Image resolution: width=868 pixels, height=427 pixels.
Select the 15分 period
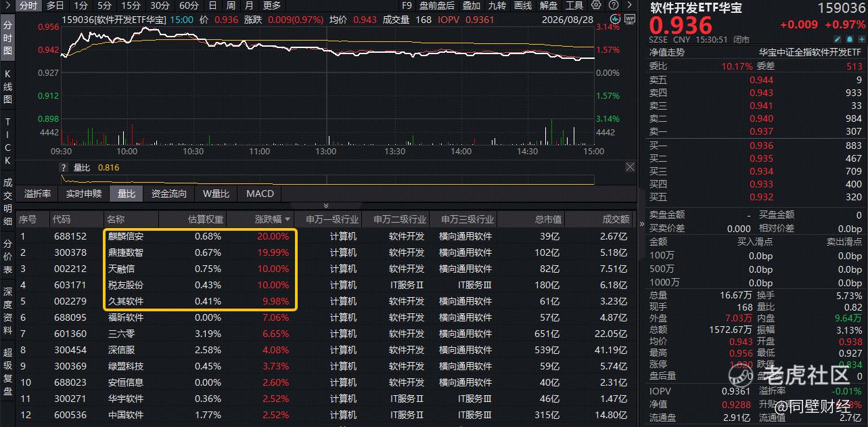(x=131, y=5)
